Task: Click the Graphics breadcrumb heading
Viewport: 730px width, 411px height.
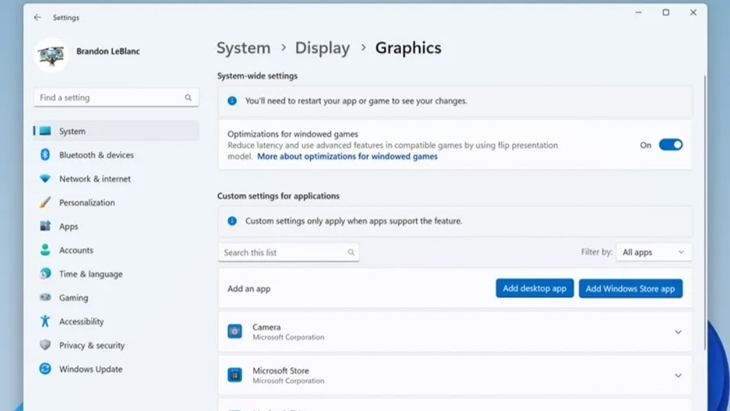Action: [x=408, y=48]
